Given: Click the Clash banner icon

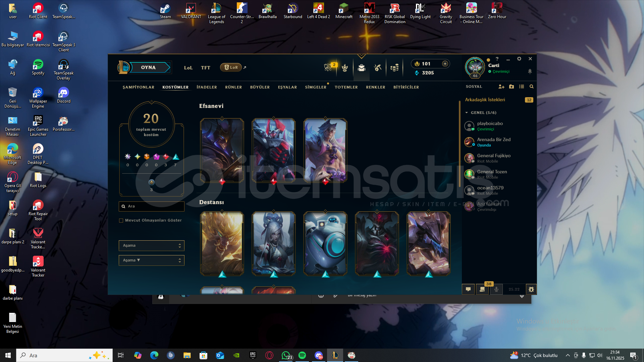Looking at the screenshot, I should coord(328,68).
